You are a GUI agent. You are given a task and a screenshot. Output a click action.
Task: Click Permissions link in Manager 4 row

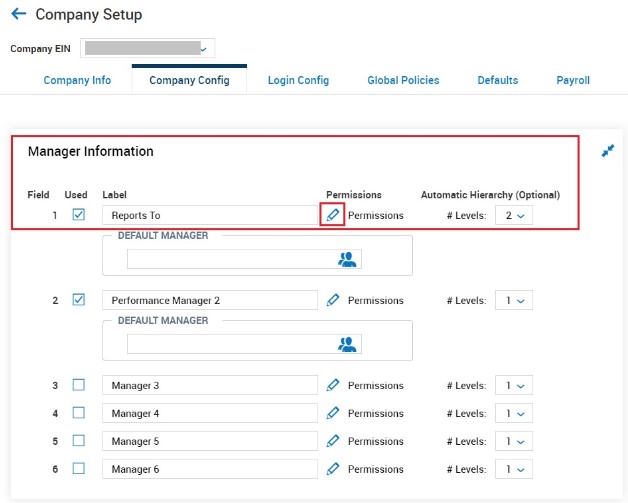[375, 413]
